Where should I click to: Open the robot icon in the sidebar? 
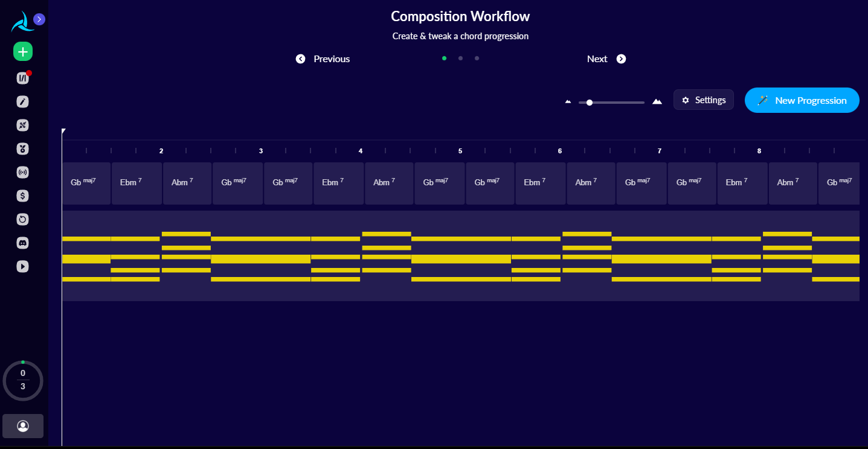click(x=22, y=148)
